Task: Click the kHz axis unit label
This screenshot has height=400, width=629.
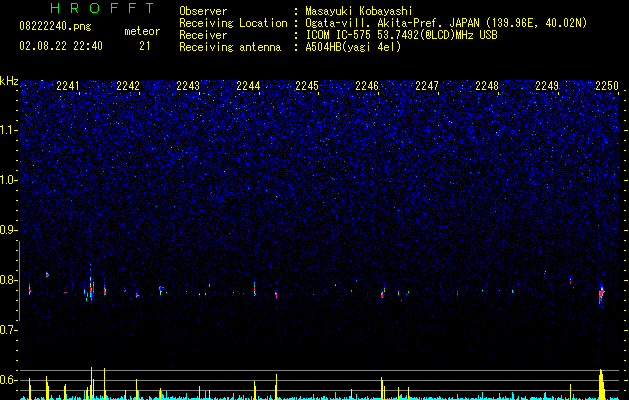Action: coord(9,81)
